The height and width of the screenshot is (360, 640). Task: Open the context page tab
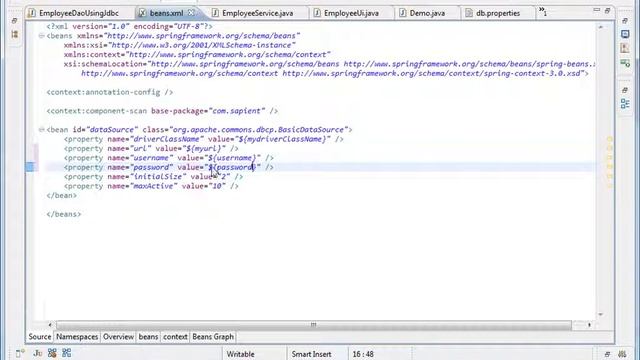[x=175, y=337]
